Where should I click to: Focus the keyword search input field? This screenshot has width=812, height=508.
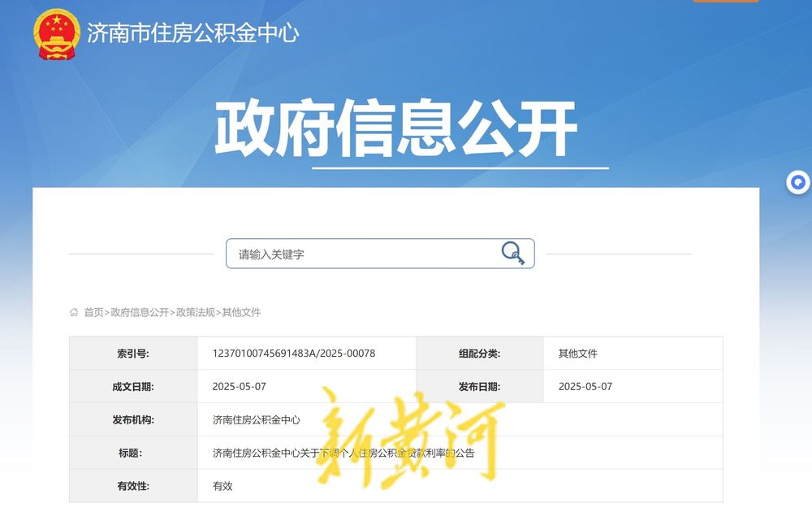[x=379, y=254]
